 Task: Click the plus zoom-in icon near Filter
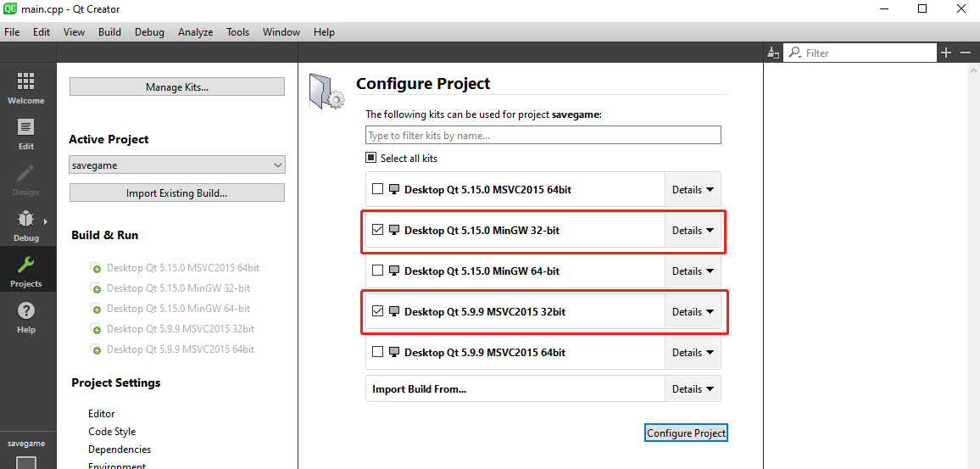pyautogui.click(x=946, y=53)
